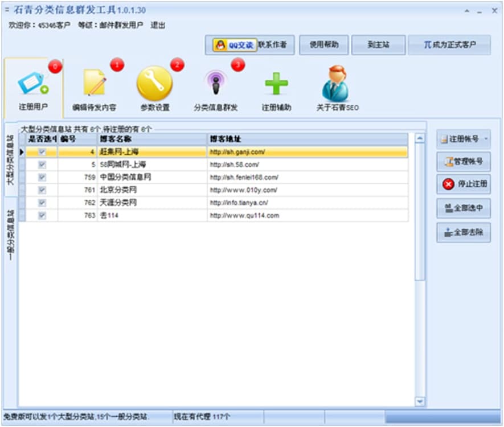Screen dimensions: 504x427
Task: Click the 退出 logout link
Action: 158,25
